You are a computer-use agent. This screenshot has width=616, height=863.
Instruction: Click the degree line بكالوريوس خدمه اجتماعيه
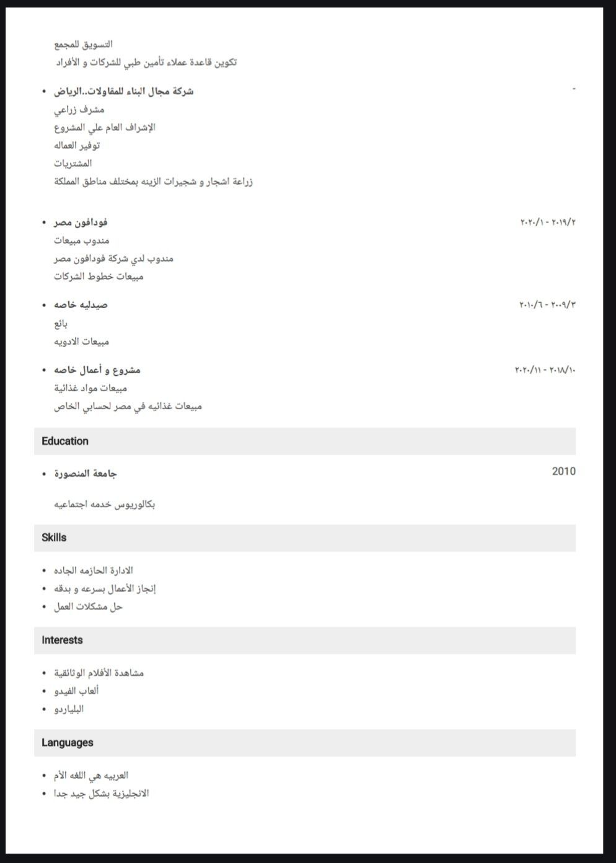104,504
